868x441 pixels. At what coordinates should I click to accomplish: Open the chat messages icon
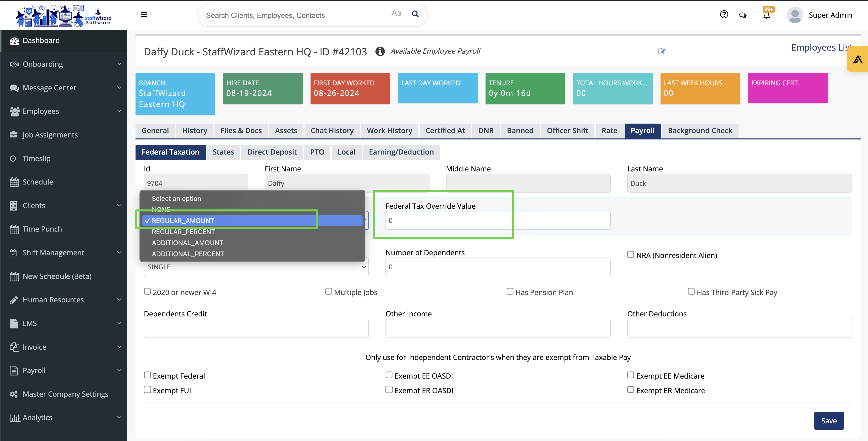click(x=743, y=15)
